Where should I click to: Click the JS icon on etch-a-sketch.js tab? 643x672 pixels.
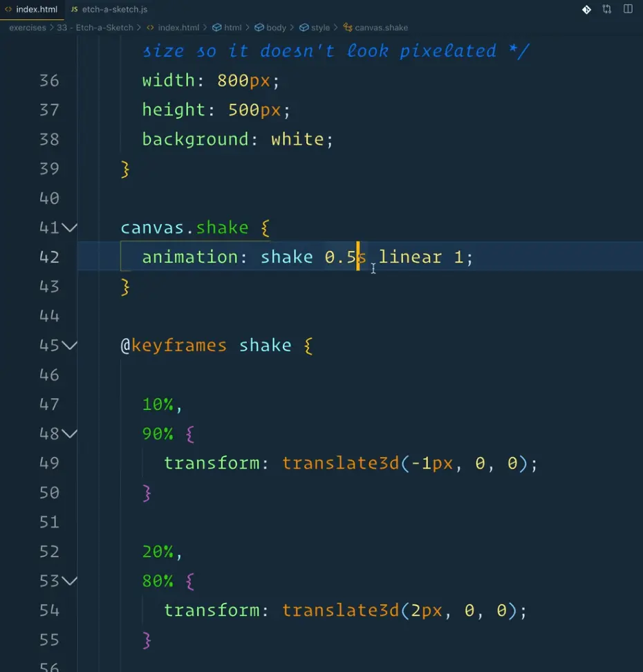coord(75,10)
